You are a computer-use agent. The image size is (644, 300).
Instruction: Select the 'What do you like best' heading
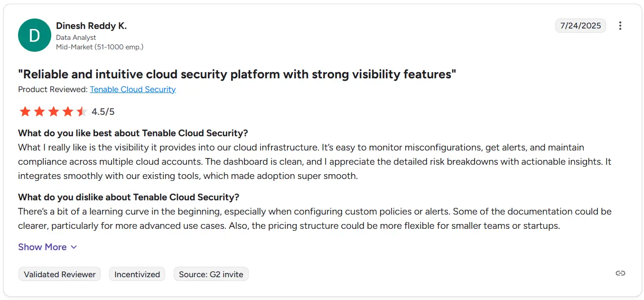point(133,133)
